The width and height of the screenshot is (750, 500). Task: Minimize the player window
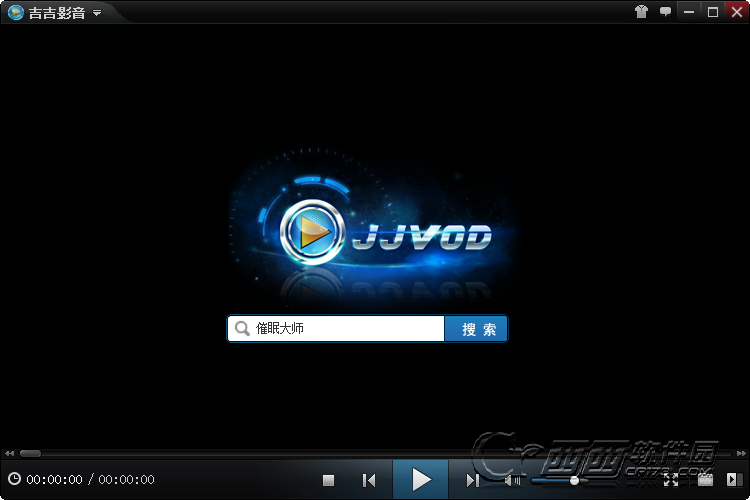tap(689, 12)
